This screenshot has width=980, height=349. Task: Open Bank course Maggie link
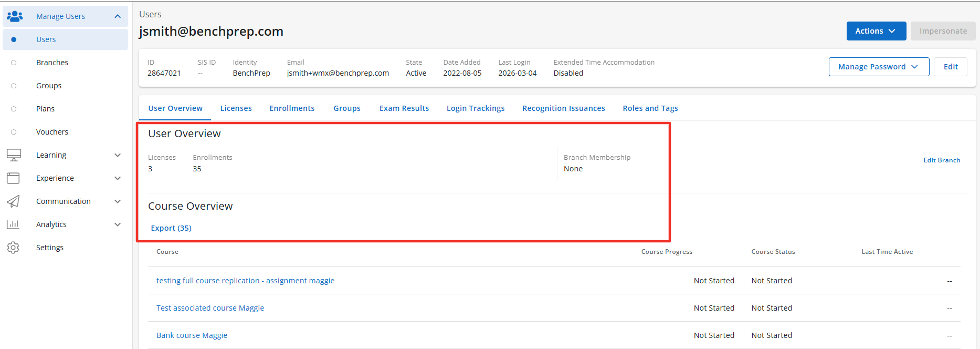point(192,335)
